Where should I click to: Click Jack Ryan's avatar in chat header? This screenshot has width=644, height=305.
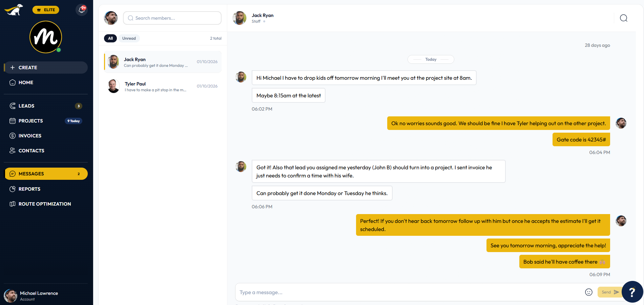(x=240, y=18)
